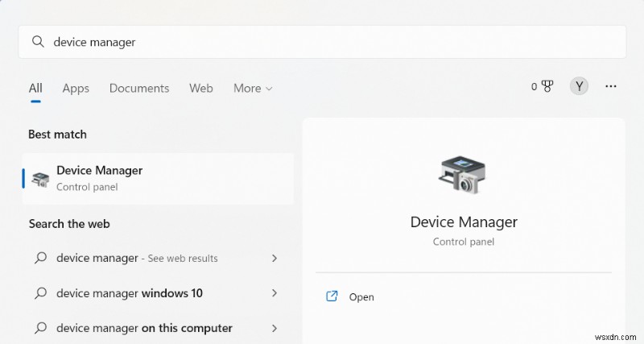644x344 pixels.
Task: Click the Y user account avatar
Action: click(x=579, y=86)
